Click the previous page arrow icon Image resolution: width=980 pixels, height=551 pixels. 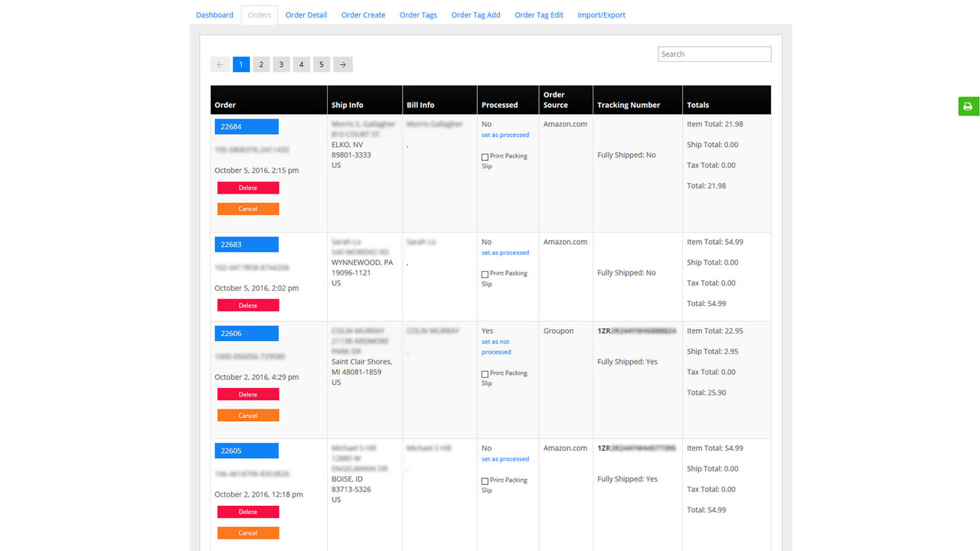pos(220,64)
